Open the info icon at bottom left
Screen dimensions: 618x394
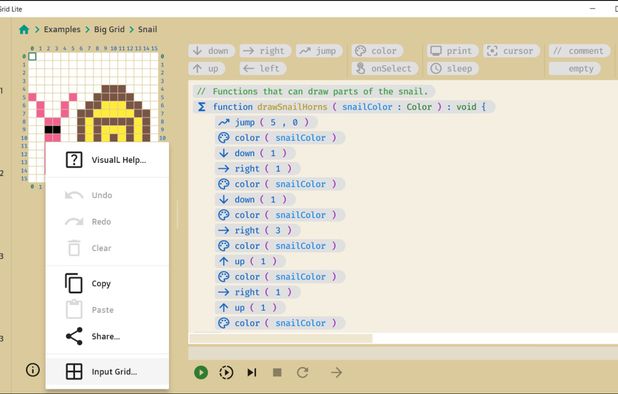pos(33,370)
